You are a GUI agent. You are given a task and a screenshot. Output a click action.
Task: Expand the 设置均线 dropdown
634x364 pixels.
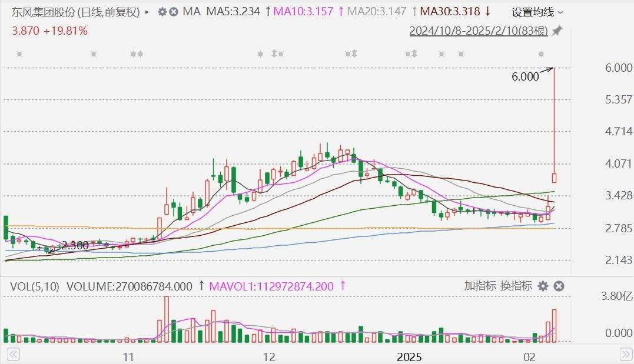click(x=537, y=12)
